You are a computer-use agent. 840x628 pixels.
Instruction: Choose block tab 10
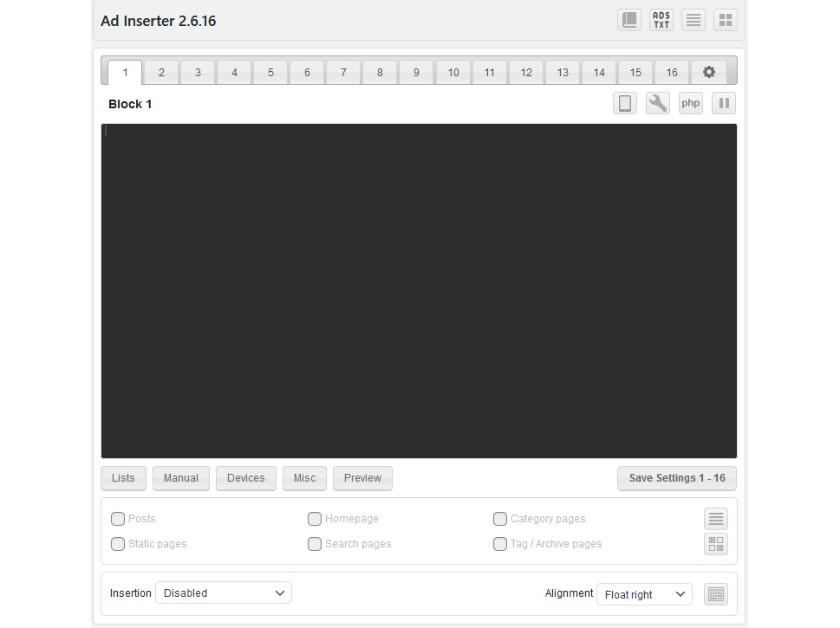click(x=453, y=72)
